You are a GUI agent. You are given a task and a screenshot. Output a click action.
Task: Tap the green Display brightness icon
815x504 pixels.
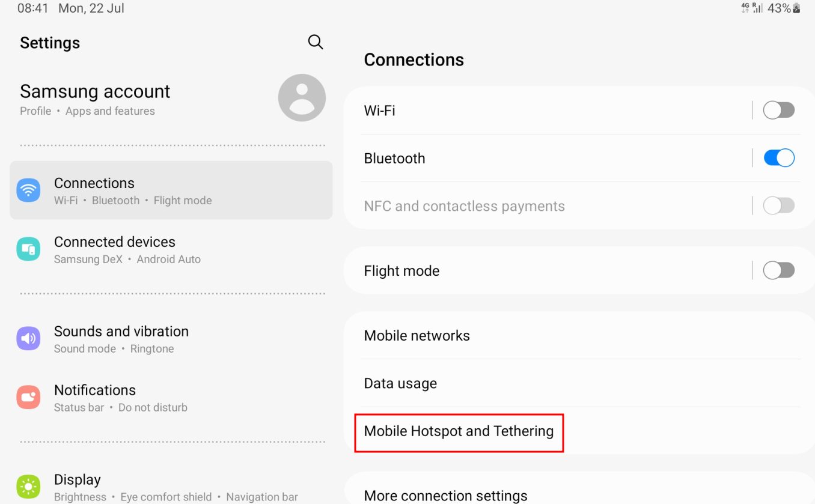(28, 487)
